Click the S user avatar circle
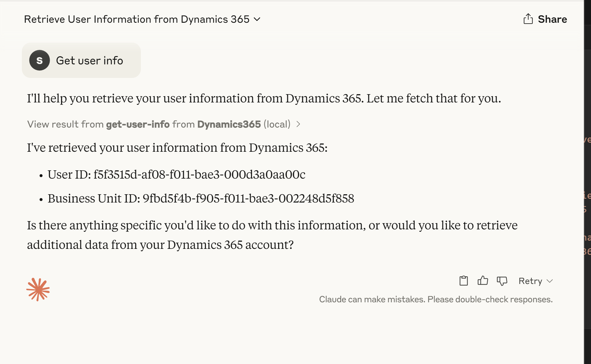The height and width of the screenshot is (364, 591). (x=39, y=60)
